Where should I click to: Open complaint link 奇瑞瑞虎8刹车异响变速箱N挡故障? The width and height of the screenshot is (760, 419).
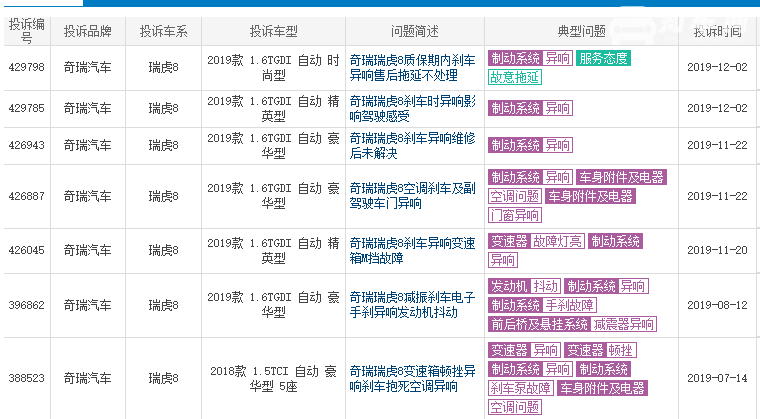point(412,250)
